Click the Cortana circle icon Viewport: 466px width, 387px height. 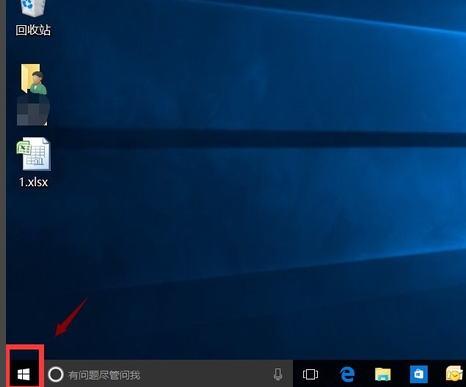[56, 374]
